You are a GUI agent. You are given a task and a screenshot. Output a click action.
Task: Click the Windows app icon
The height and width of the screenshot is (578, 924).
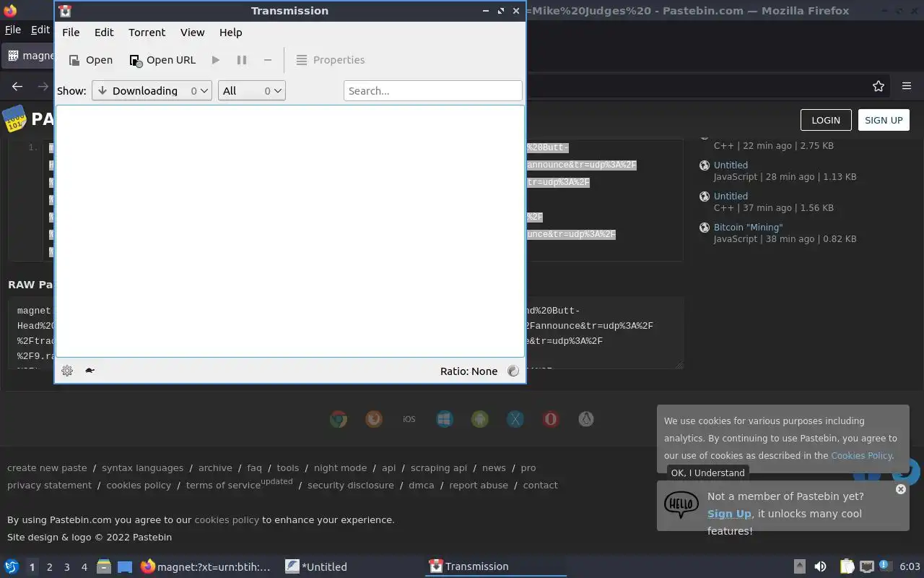[445, 419]
